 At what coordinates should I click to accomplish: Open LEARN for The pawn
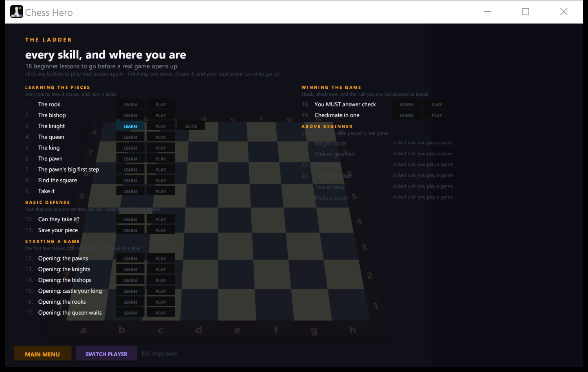[x=130, y=159]
